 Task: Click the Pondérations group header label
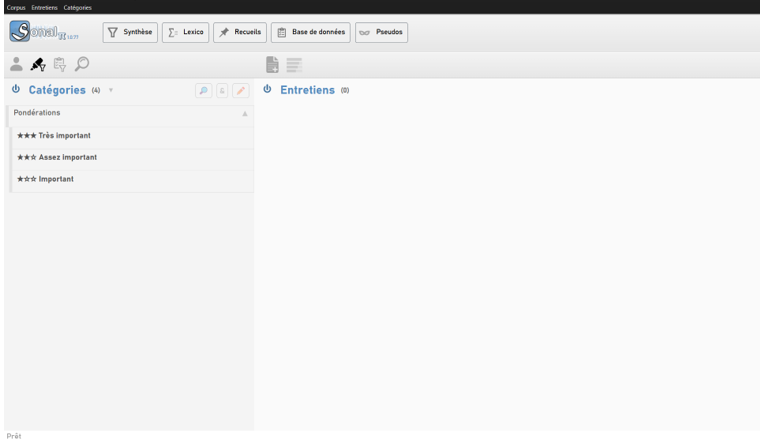tap(37, 112)
